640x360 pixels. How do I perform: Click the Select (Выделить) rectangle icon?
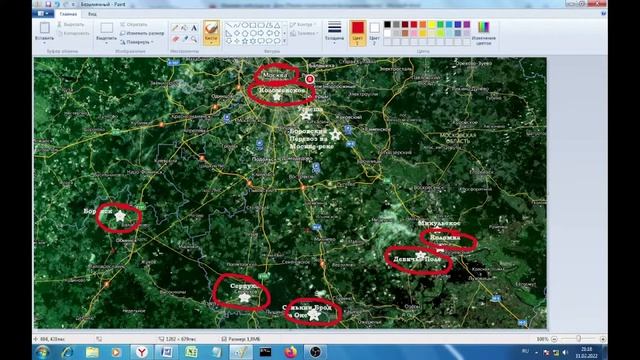pos(107,28)
